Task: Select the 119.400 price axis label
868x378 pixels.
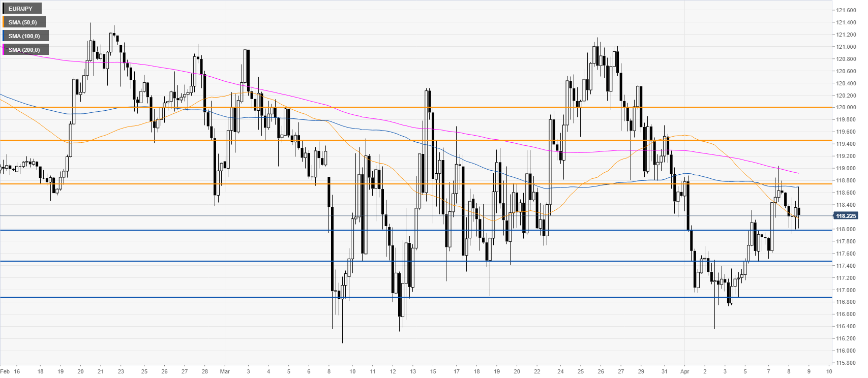Action: coord(846,144)
